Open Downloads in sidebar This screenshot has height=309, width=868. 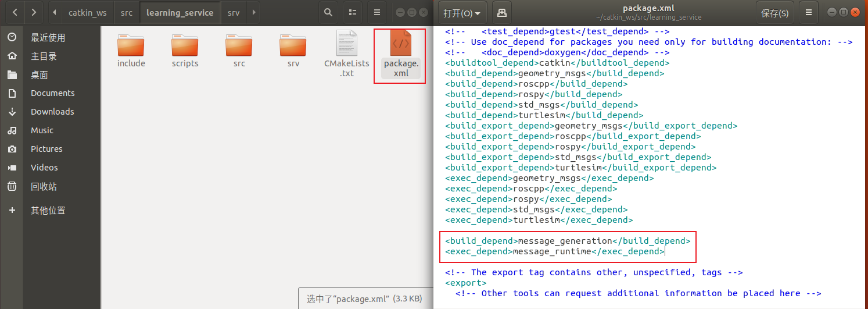point(51,112)
